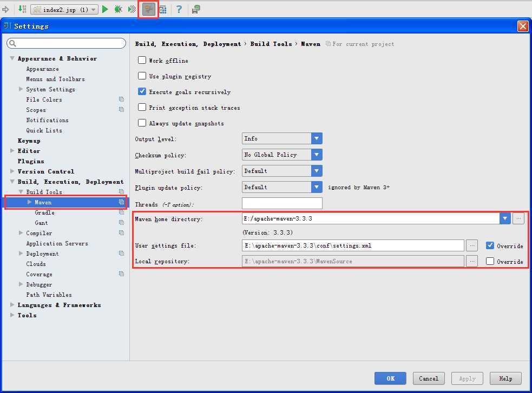Image resolution: width=532 pixels, height=393 pixels.
Task: Select Quick Lists settings page
Action: point(44,130)
